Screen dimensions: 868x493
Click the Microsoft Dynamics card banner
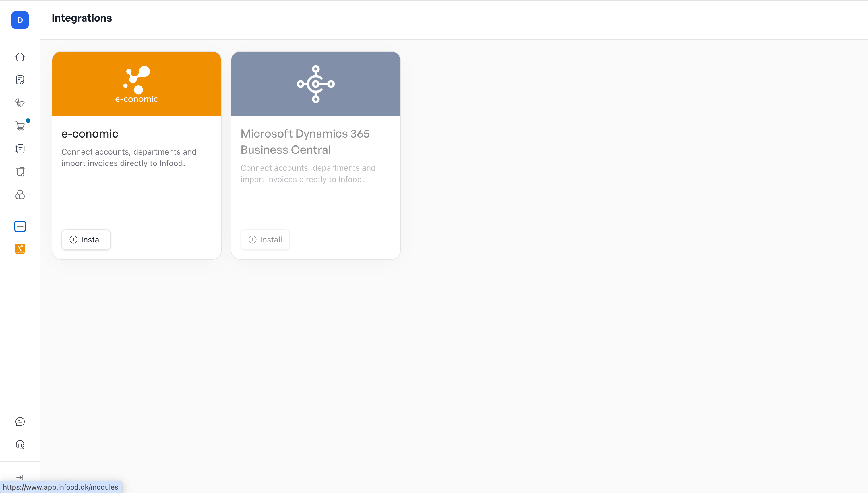316,84
